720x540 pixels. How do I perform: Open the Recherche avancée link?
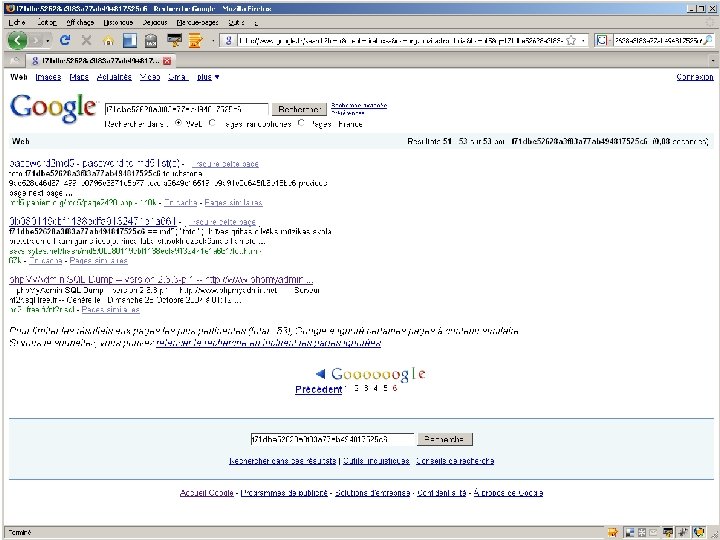coord(359,106)
